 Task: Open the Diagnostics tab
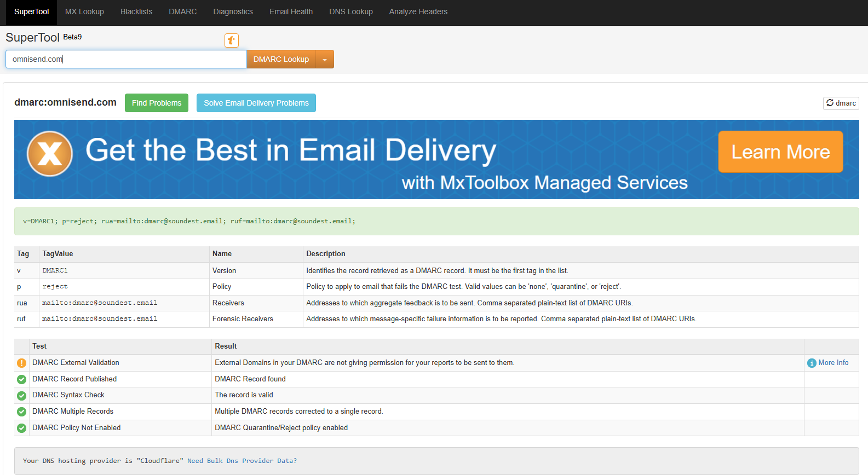point(233,11)
